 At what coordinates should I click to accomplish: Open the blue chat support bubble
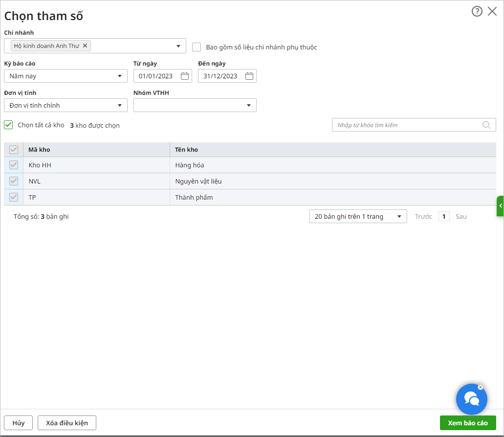tap(471, 400)
